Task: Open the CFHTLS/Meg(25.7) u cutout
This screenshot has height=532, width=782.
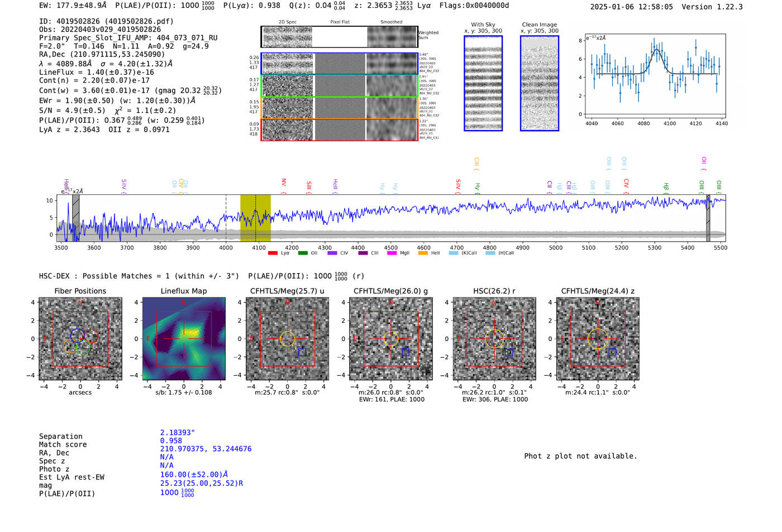Action: (x=287, y=339)
